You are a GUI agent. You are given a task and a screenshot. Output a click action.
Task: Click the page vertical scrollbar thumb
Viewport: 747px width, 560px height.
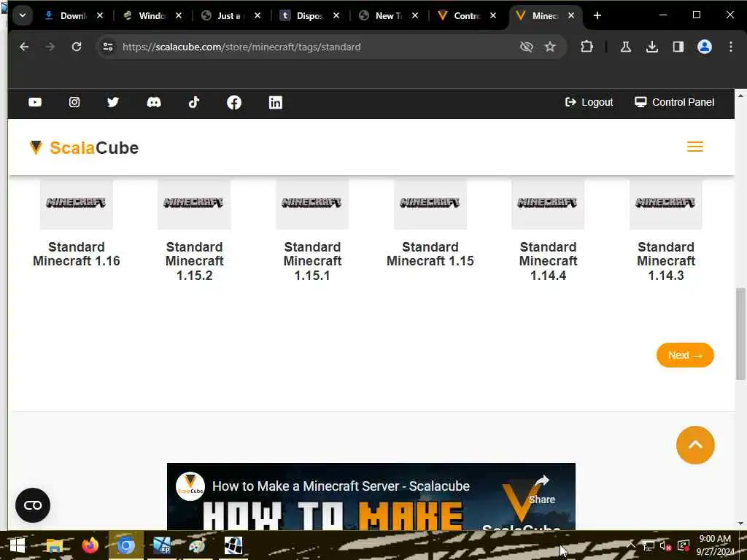740,333
